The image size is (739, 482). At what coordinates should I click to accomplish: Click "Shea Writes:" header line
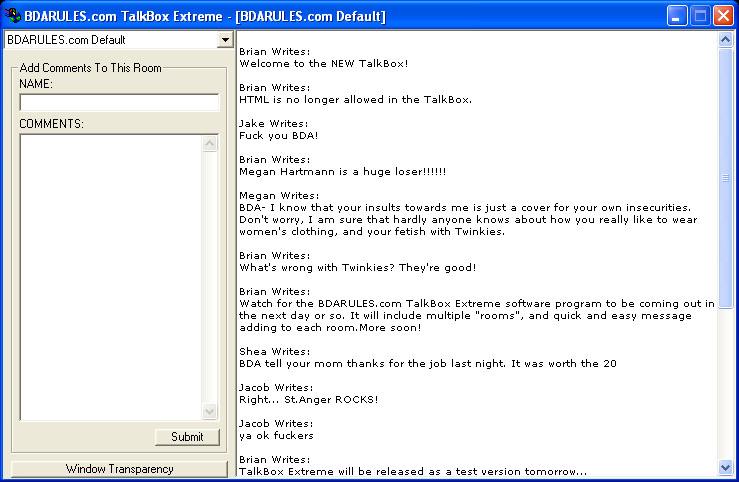tap(275, 351)
